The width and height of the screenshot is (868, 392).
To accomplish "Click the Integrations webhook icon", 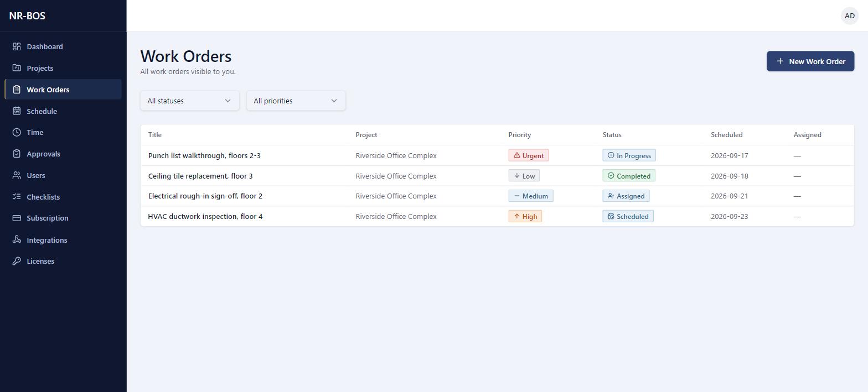I will pyautogui.click(x=17, y=240).
